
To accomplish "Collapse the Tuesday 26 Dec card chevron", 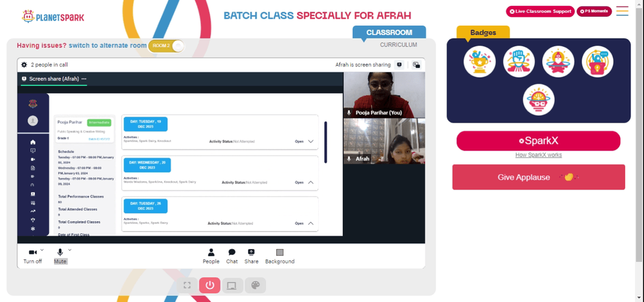I will (310, 223).
